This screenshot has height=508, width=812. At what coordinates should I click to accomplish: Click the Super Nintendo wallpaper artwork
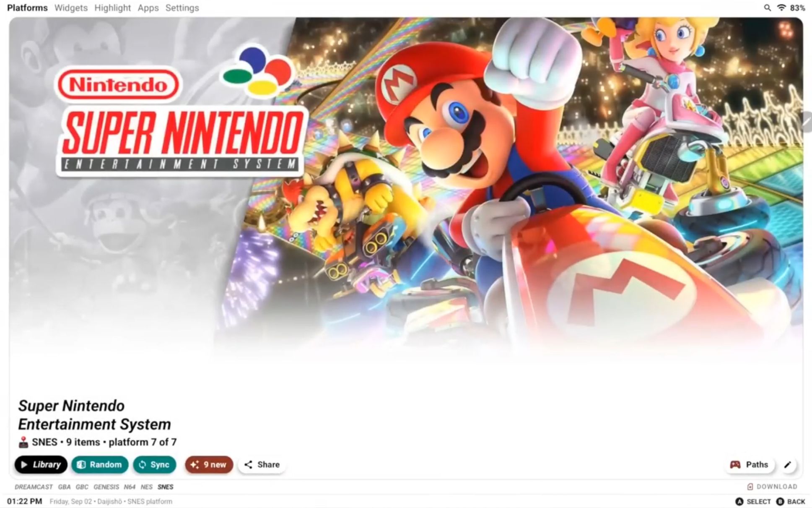pyautogui.click(x=406, y=189)
